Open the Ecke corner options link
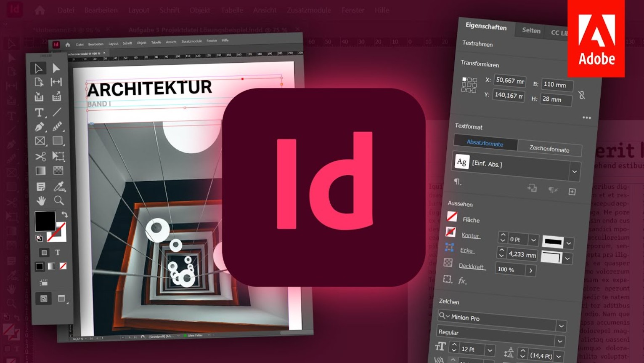This screenshot has height=363, width=644. click(466, 250)
